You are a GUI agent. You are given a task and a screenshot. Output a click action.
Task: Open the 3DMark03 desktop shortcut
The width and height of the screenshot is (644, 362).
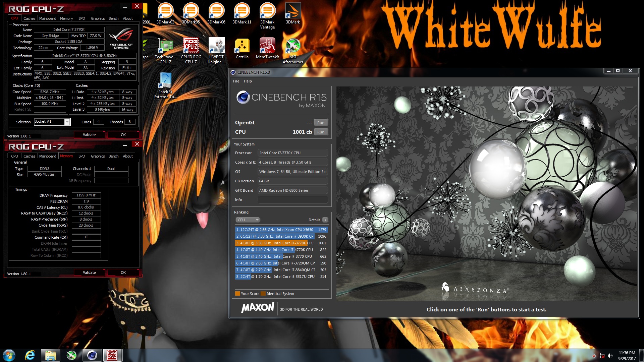165,13
